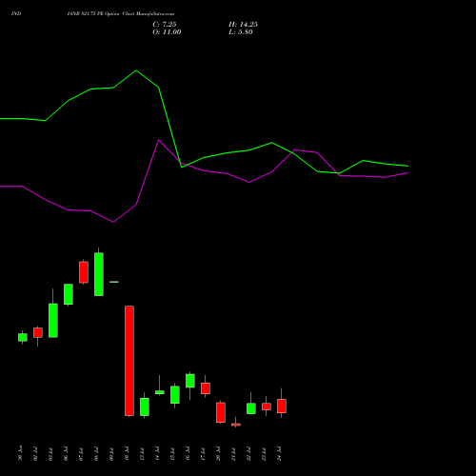Viewport: 476px width, 476px height.
Task: Select the small red candle on 21 Jul
Action: point(236,425)
